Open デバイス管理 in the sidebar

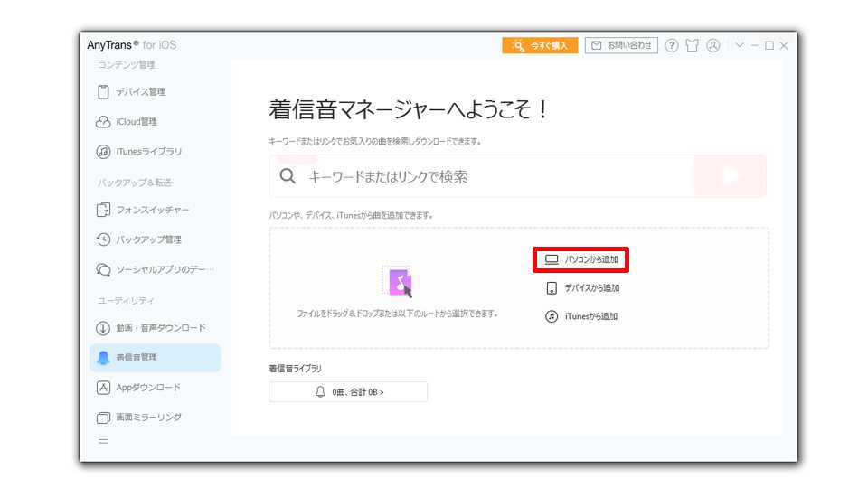pyautogui.click(x=141, y=92)
